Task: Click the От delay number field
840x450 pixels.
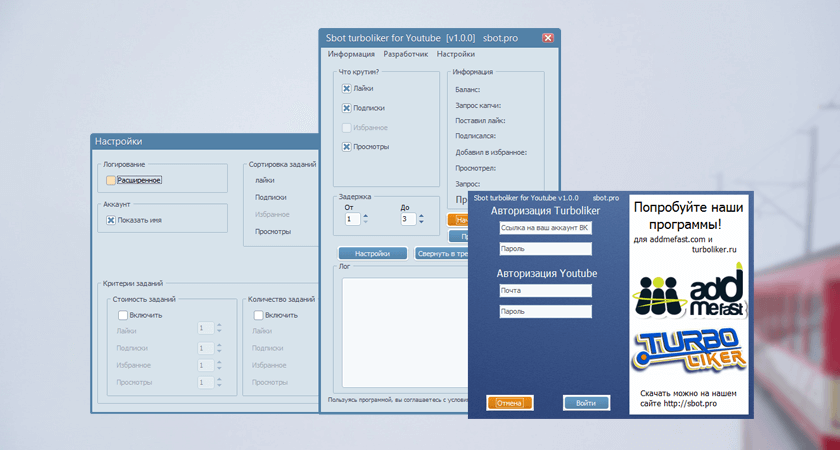Action: (352, 219)
